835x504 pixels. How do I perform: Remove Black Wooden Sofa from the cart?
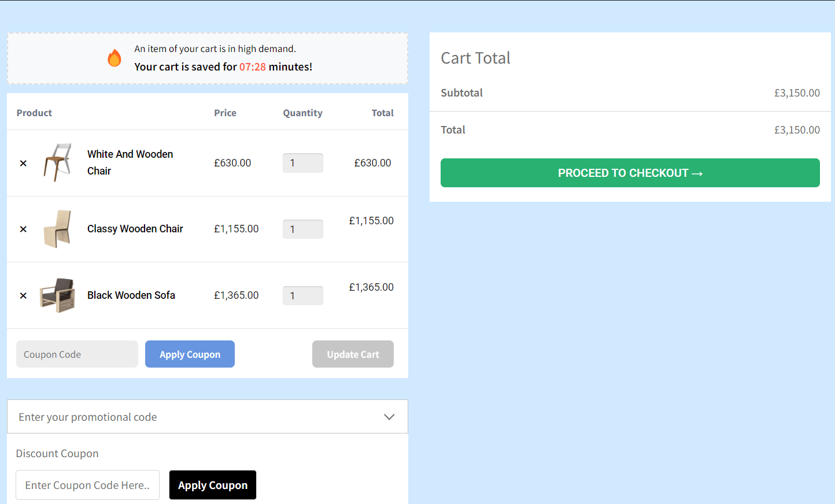[x=23, y=295]
